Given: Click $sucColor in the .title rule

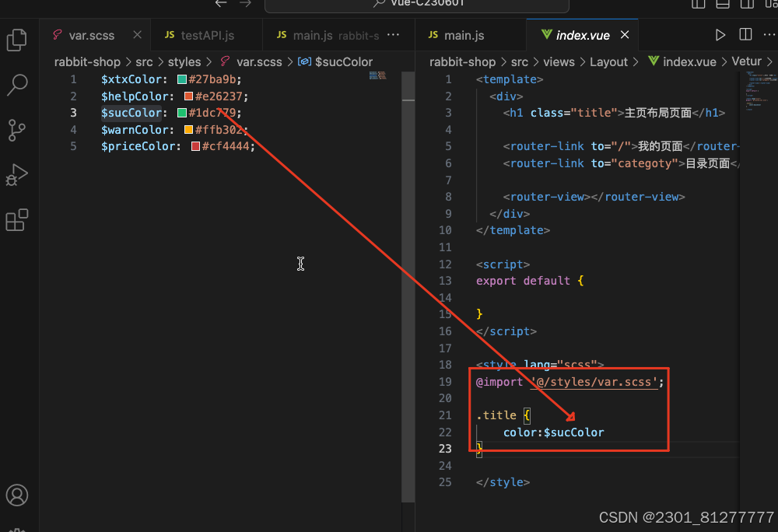Looking at the screenshot, I should click(573, 432).
